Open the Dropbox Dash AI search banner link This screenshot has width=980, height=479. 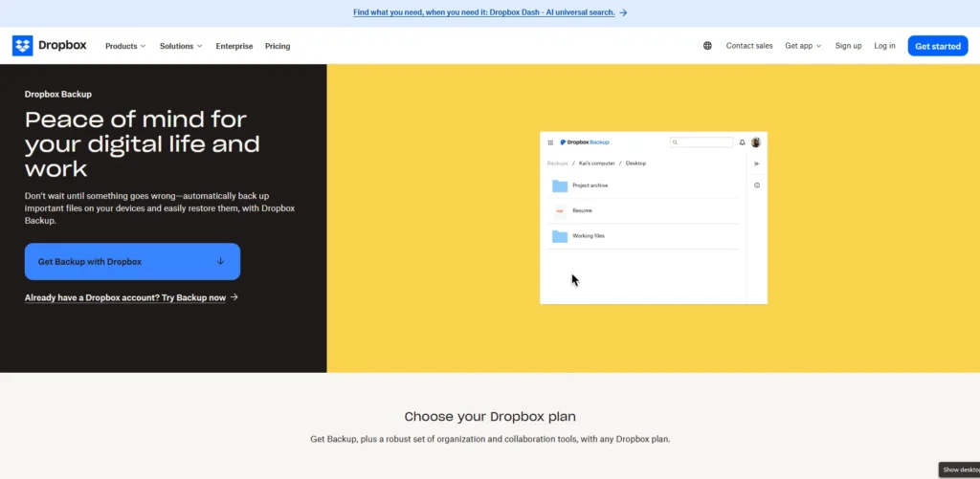click(x=490, y=12)
